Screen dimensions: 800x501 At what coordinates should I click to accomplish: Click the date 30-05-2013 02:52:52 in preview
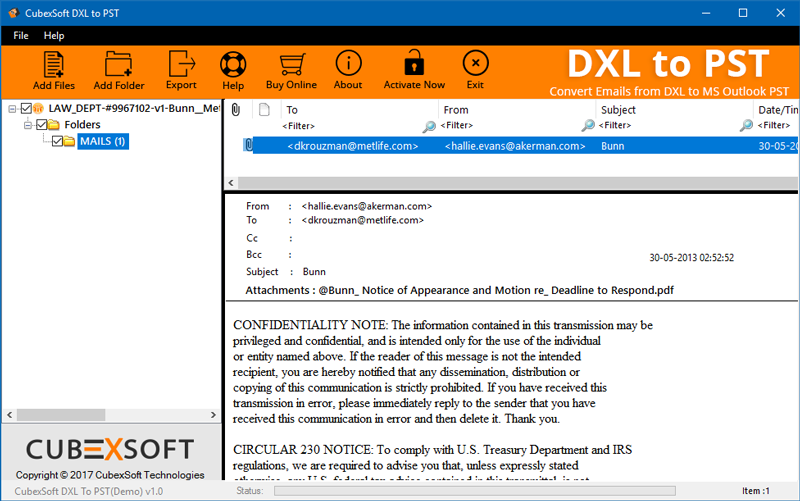tap(691, 258)
